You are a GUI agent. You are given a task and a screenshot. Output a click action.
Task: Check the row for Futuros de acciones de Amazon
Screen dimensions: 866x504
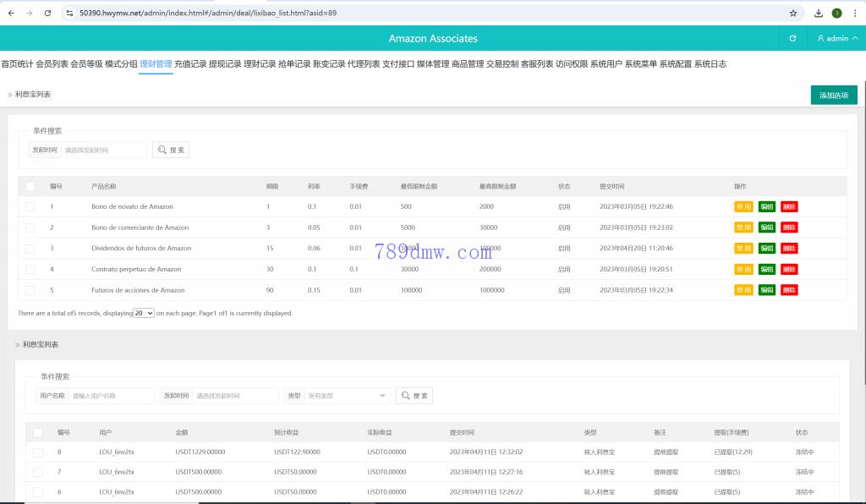[x=30, y=290]
